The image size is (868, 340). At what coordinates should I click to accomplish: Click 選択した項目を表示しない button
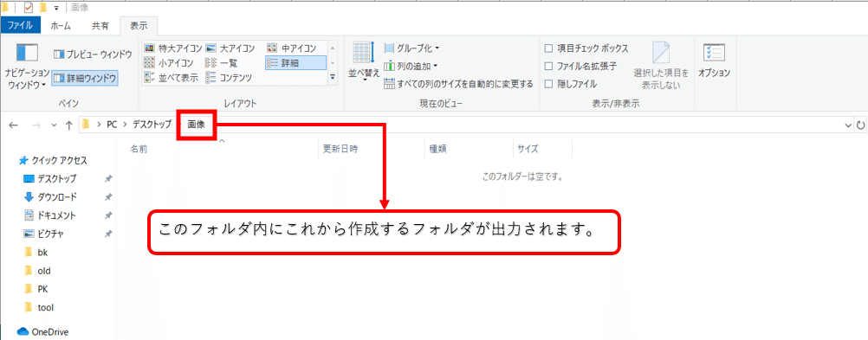661,65
